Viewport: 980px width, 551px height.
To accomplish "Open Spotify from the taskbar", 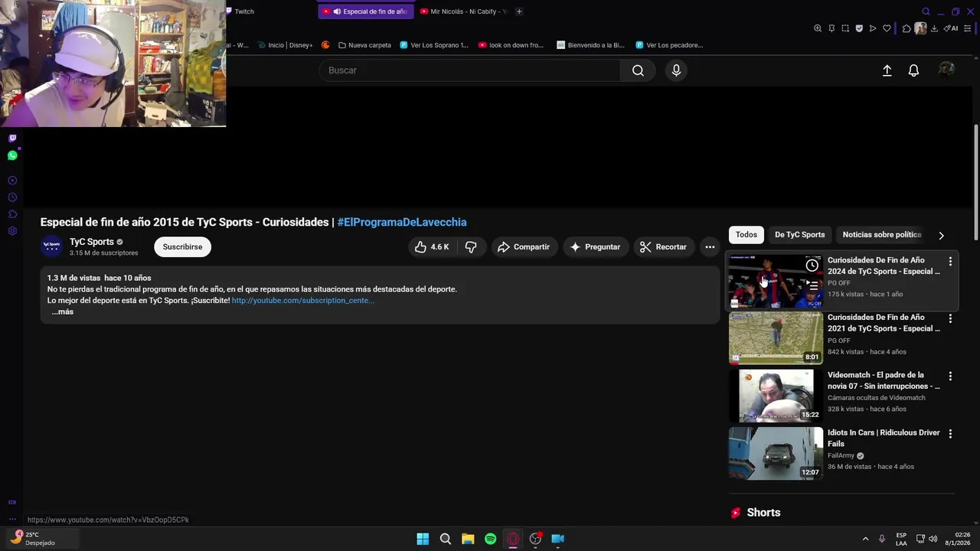I will click(x=490, y=539).
